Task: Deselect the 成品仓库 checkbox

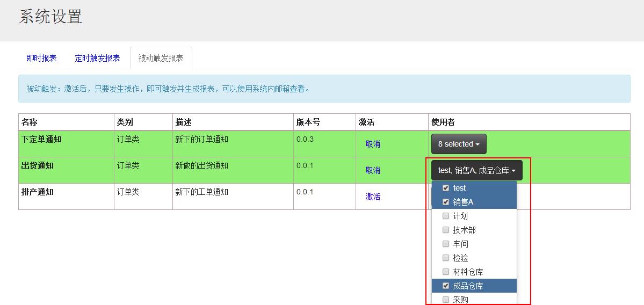Action: click(446, 286)
